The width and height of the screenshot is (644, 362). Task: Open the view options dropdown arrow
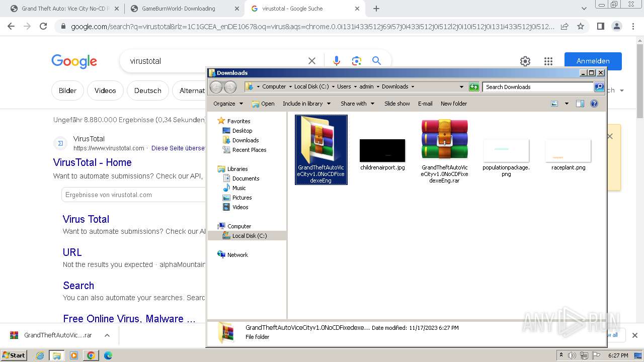pyautogui.click(x=567, y=104)
